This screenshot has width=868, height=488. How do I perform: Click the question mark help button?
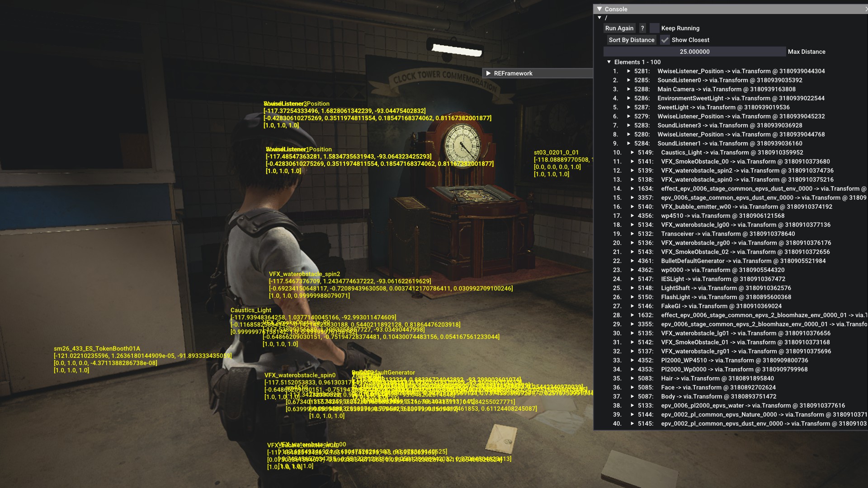coord(642,28)
